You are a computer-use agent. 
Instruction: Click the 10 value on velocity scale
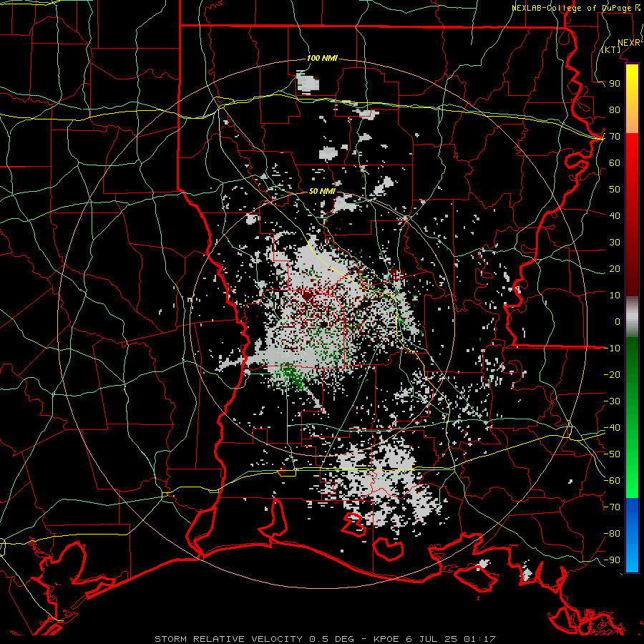615,296
